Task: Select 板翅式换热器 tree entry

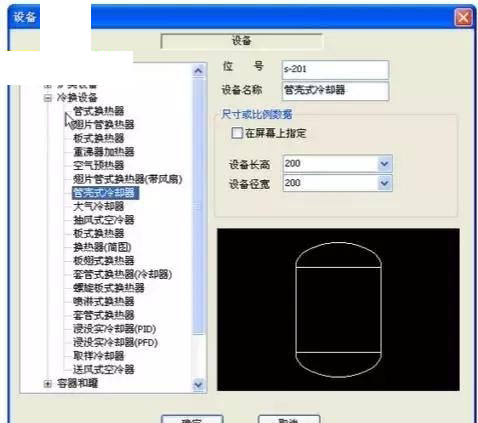Action: [x=104, y=261]
